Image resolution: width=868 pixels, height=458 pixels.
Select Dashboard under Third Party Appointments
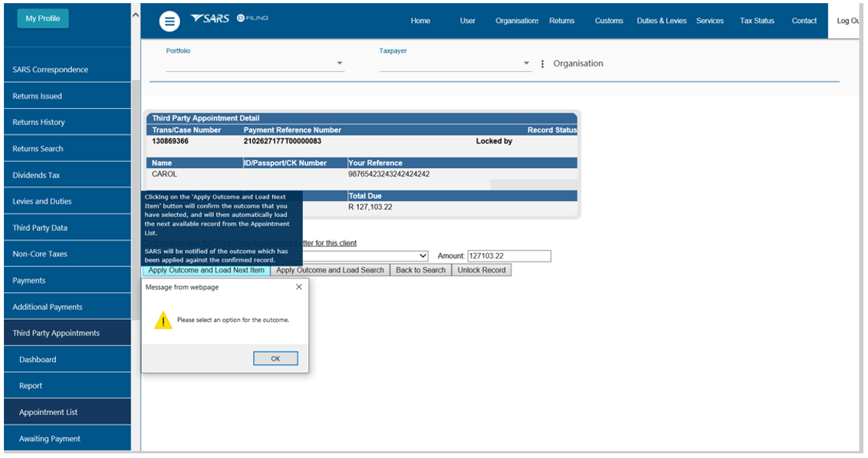point(38,359)
